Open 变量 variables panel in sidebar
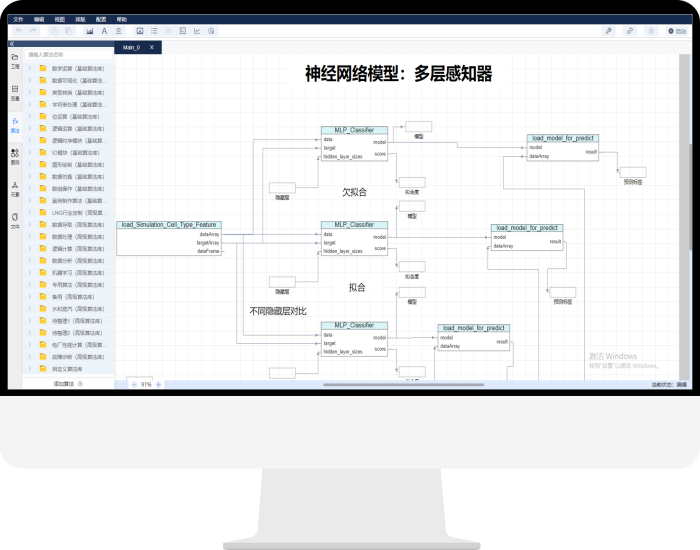The width and height of the screenshot is (700, 550). [x=15, y=92]
